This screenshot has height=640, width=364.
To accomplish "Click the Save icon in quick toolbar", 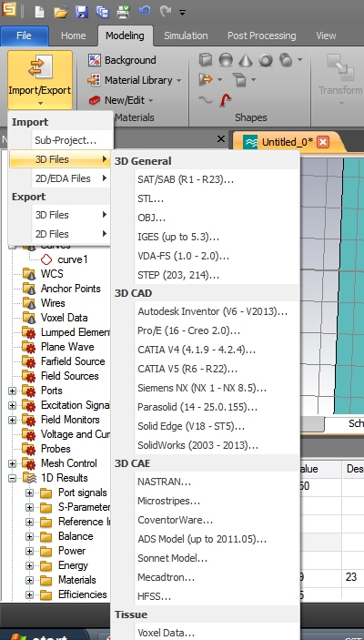I will pos(82,12).
